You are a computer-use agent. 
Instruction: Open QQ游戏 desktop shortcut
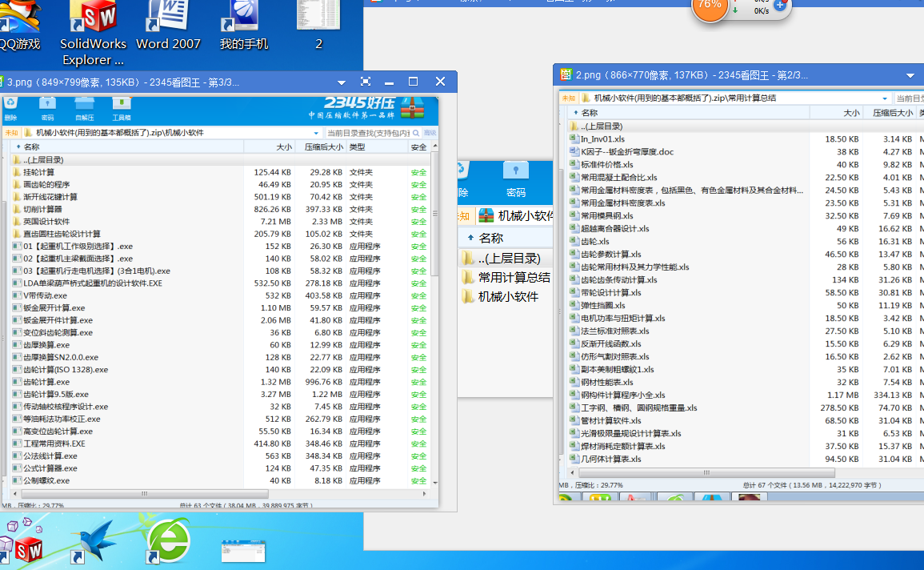click(20, 26)
